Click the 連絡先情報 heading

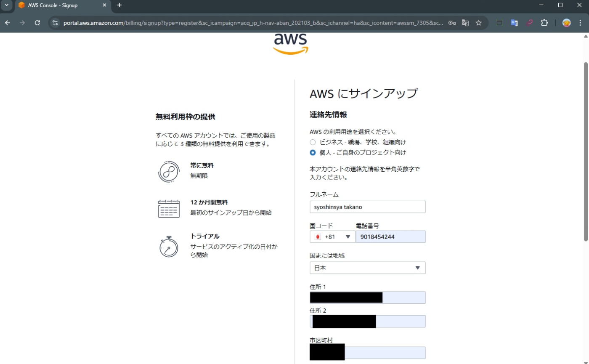click(328, 114)
